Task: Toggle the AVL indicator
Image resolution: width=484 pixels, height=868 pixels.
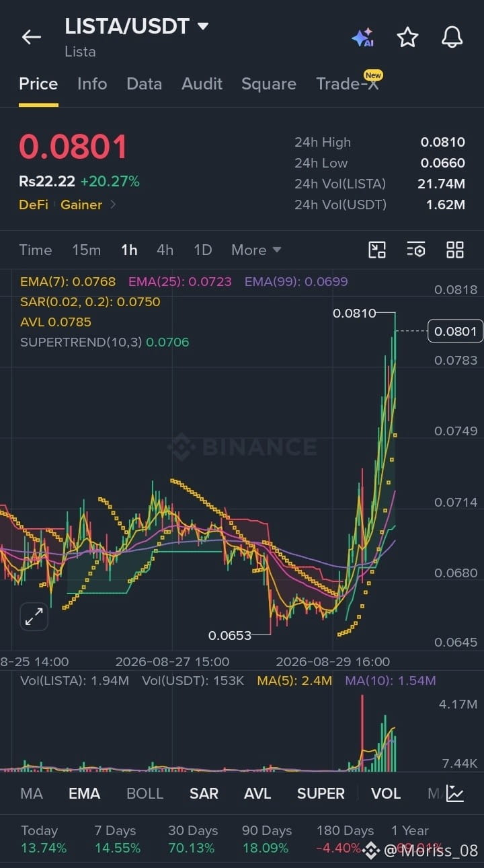Action: pos(257,793)
